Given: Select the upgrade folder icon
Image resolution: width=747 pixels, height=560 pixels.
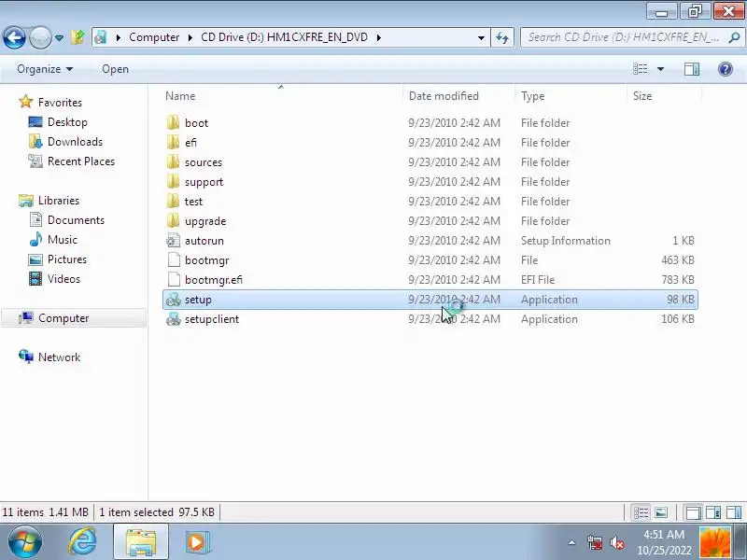Looking at the screenshot, I should [174, 220].
